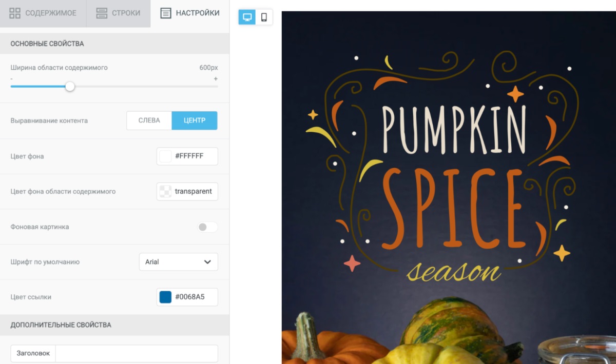Click the settings icon on Настройки tab
Screen dimensions: 616x364
[165, 13]
